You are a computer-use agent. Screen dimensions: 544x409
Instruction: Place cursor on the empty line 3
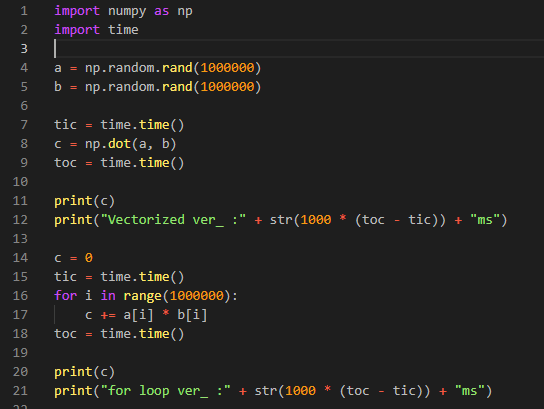coord(298,49)
